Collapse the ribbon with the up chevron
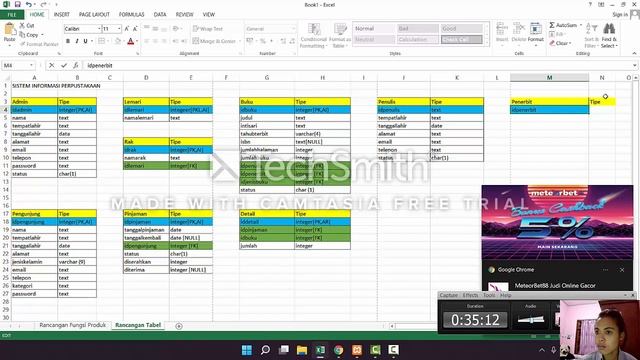Image resolution: width=640 pixels, height=360 pixels. click(634, 53)
